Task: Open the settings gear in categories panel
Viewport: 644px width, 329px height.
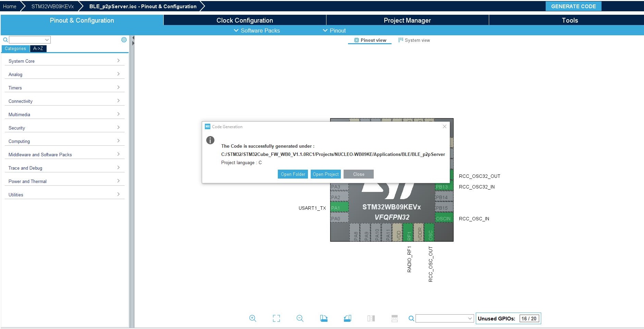Action: (124, 40)
